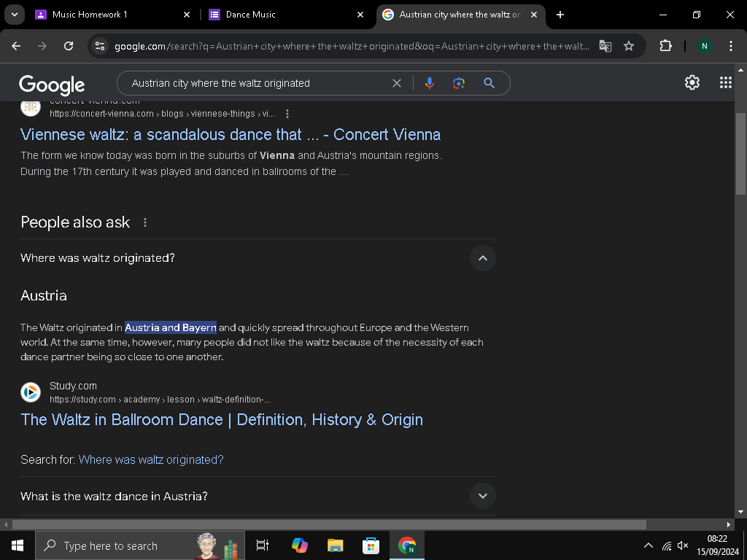Click the taskbar search box
The image size is (747, 560).
point(140,545)
